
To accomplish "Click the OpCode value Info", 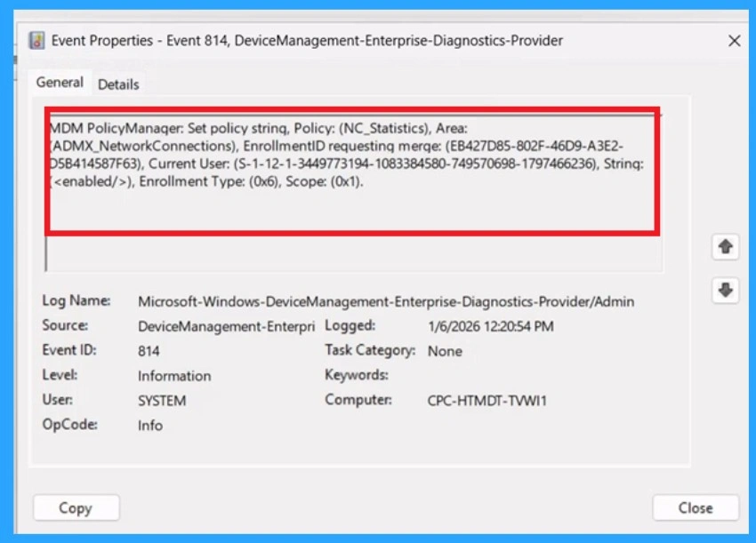I will pos(149,426).
